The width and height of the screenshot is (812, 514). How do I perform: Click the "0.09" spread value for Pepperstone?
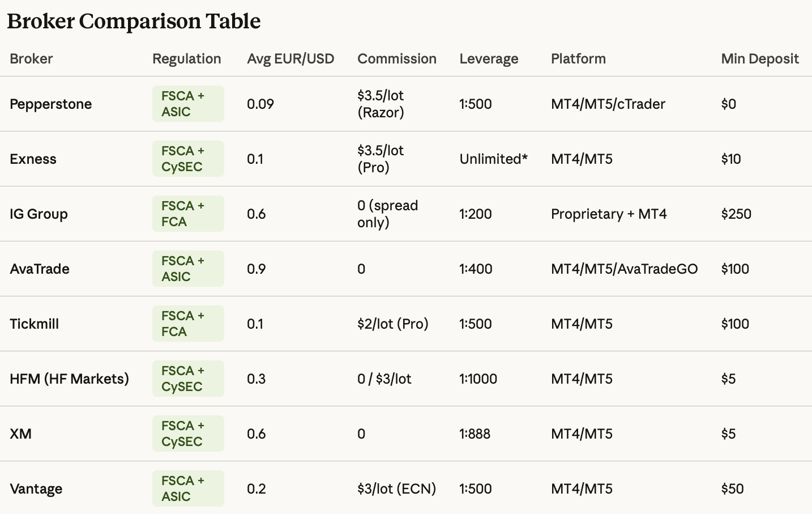(x=260, y=104)
